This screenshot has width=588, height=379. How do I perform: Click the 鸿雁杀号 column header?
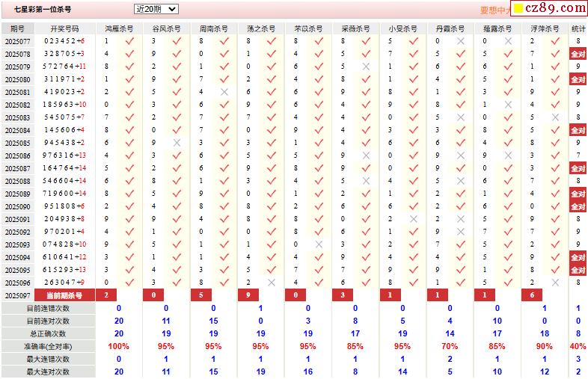(x=119, y=29)
